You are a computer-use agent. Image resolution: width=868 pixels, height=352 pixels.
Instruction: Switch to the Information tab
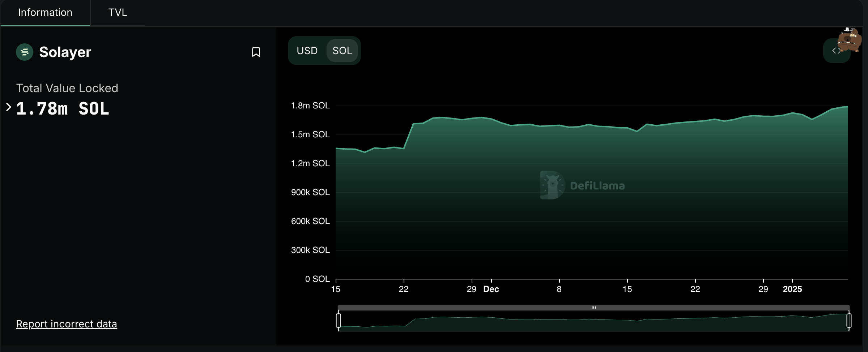[45, 13]
